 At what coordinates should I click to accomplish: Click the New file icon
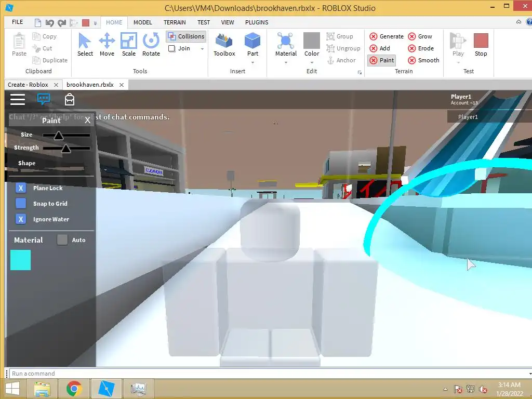pyautogui.click(x=37, y=23)
